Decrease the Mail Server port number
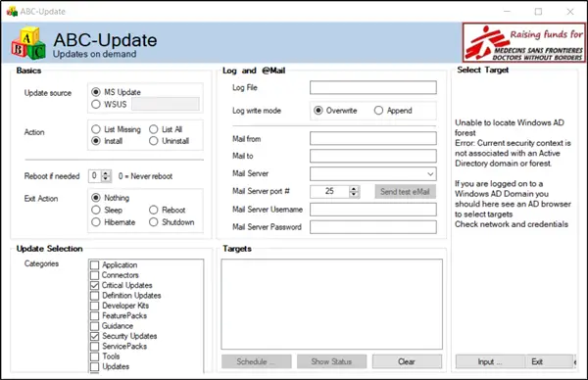Viewport: 588px width, 380px height. click(354, 194)
